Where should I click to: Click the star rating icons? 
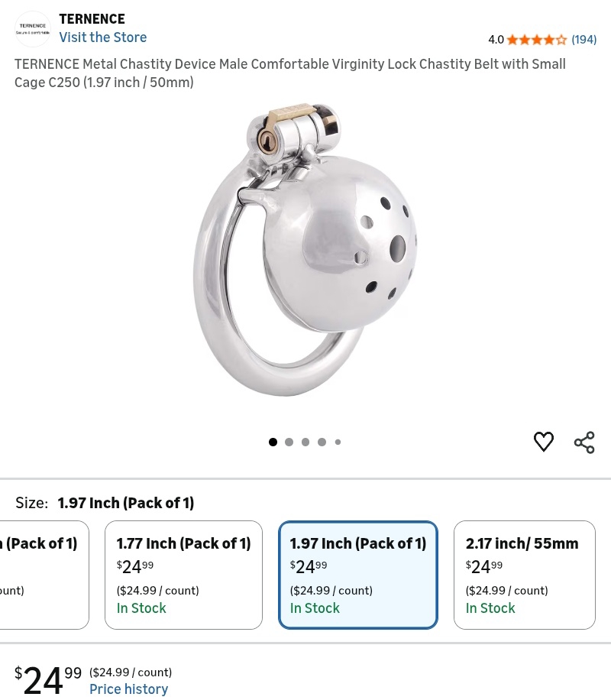pos(536,40)
